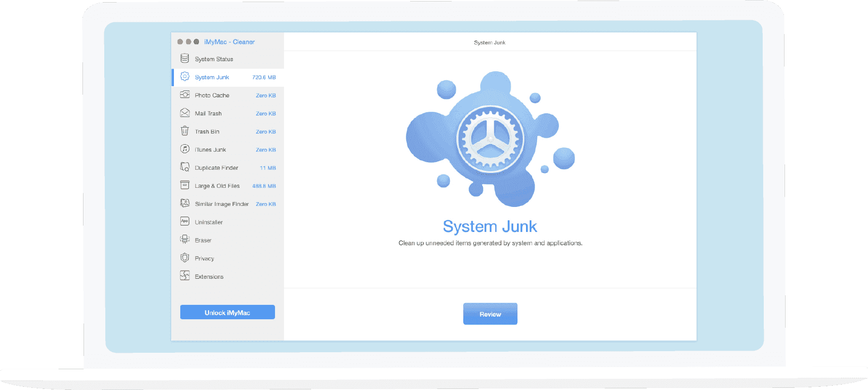Image resolution: width=868 pixels, height=390 pixels.
Task: Click the Similar Image Finder icon
Action: pos(185,203)
